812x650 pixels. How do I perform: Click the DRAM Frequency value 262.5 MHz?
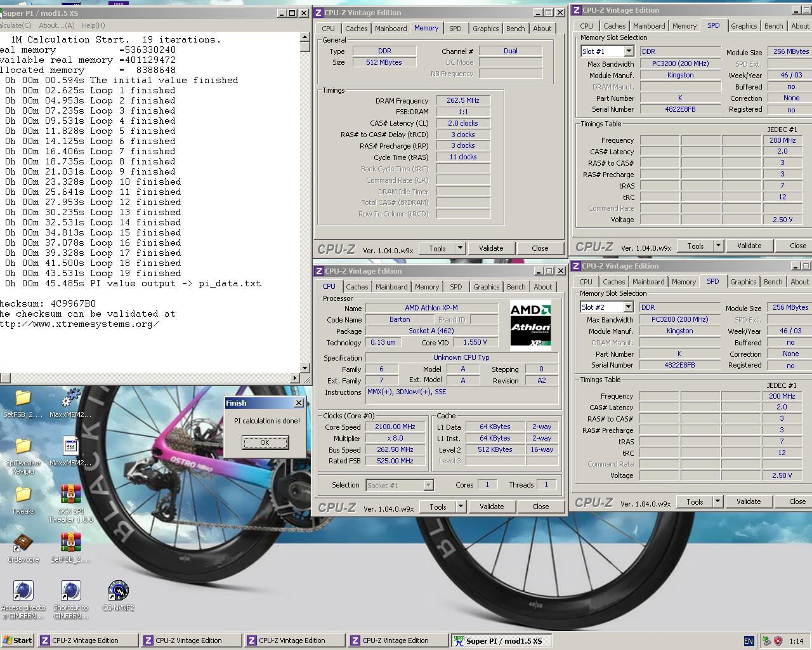tap(463, 100)
